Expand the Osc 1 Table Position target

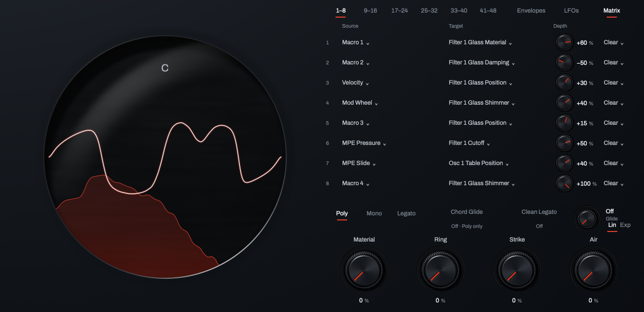tap(479, 164)
